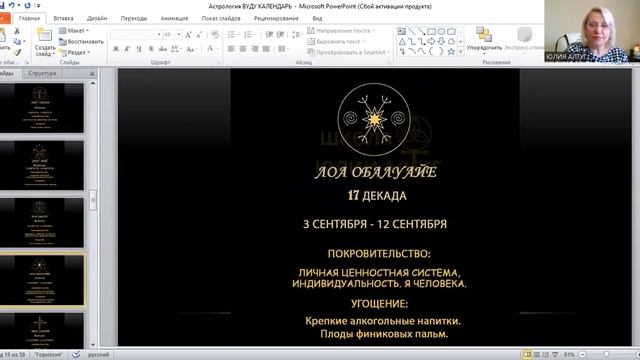Click the Упорядочить arrange button
The height and width of the screenshot is (360, 640).
[x=484, y=40]
